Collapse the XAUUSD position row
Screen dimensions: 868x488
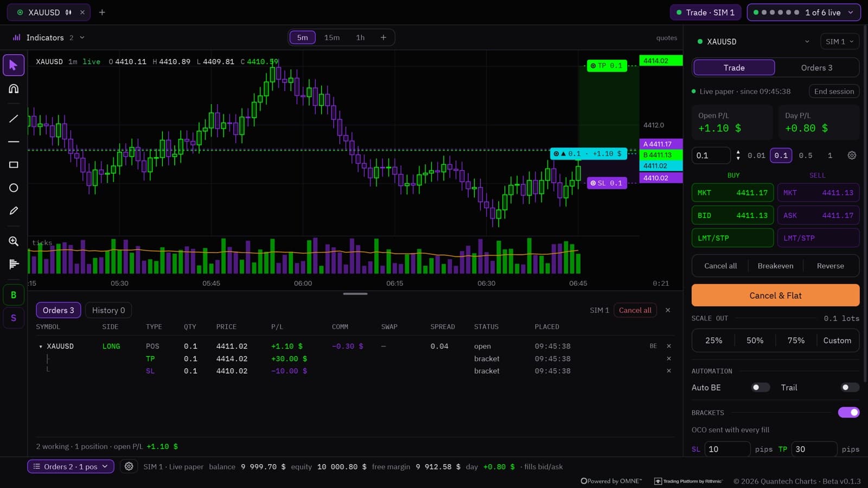pos(41,346)
